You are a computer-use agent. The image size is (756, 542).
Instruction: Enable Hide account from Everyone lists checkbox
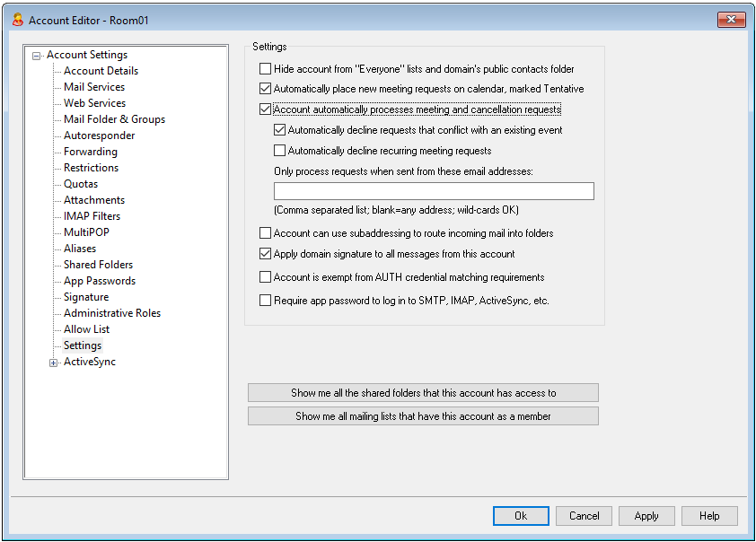point(265,69)
